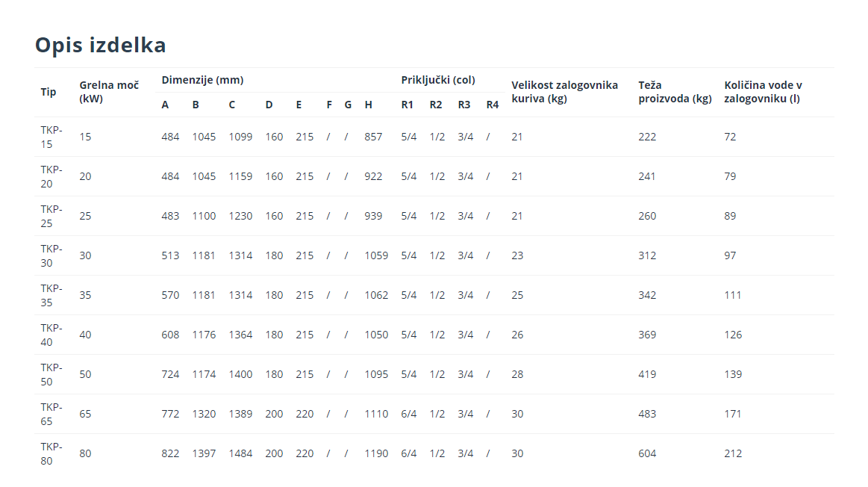Click the TKP-50 model cell
This screenshot has width=868, height=487.
(x=51, y=374)
